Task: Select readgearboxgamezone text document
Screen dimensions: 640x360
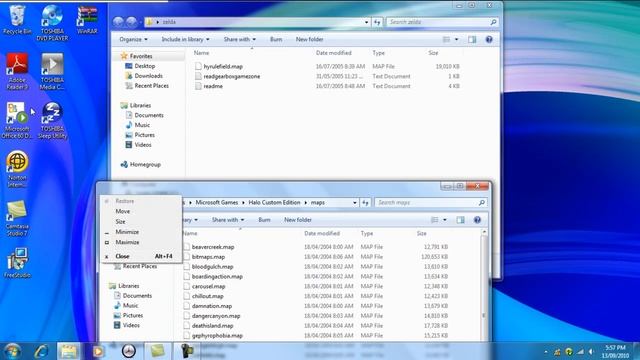Action: tap(231, 76)
